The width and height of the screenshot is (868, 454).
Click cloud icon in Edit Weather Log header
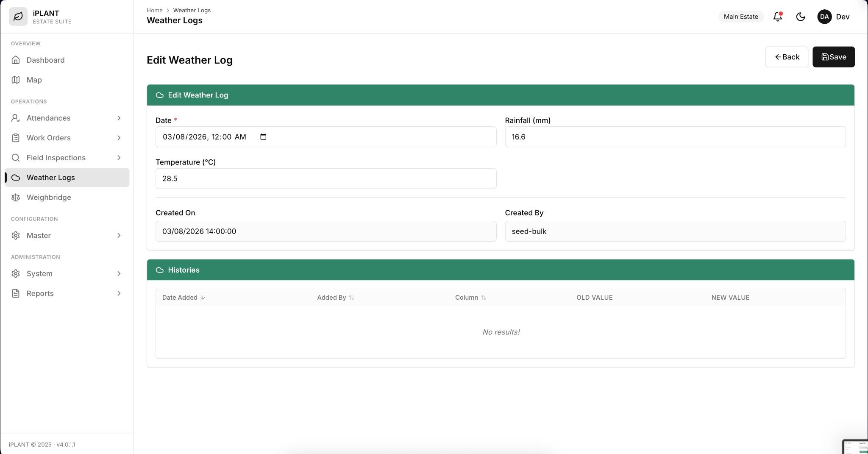(160, 95)
